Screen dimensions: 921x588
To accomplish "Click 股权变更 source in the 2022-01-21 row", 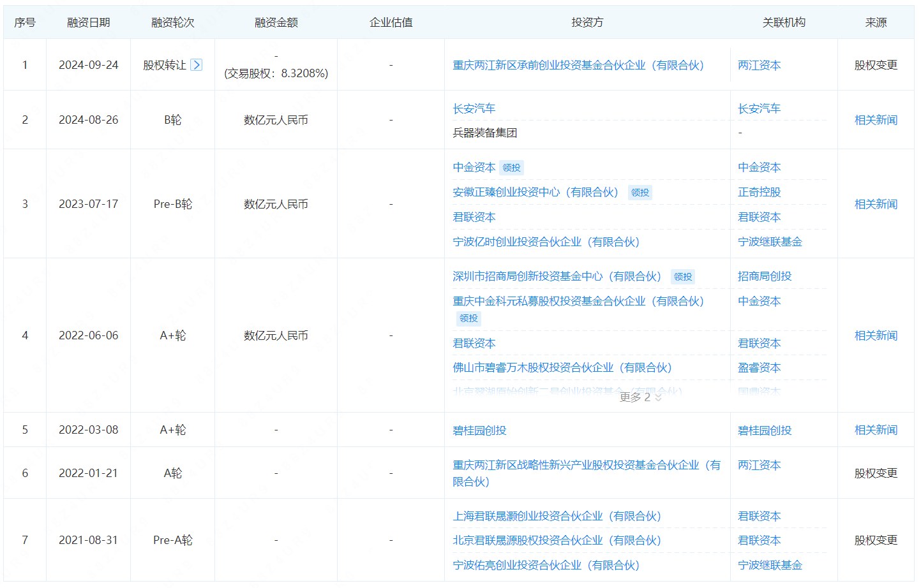I will coord(876,473).
